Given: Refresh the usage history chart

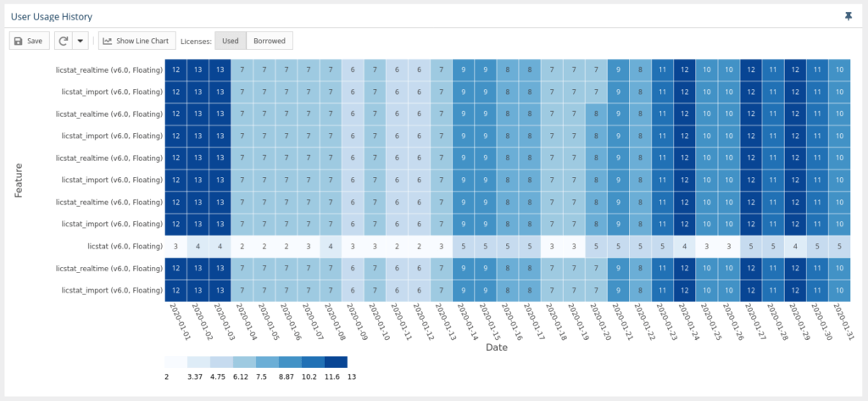Looking at the screenshot, I should (64, 41).
